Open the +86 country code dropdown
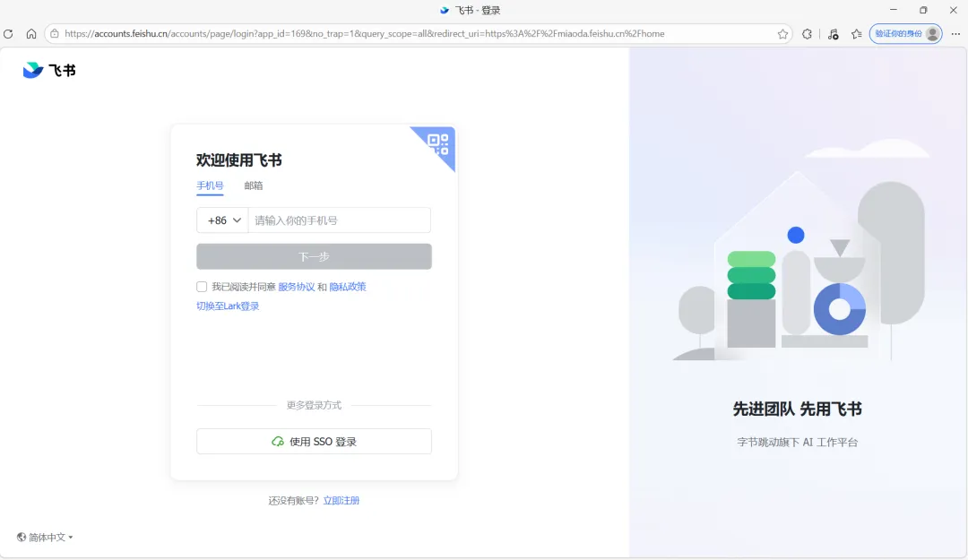The width and height of the screenshot is (968, 560). click(223, 220)
